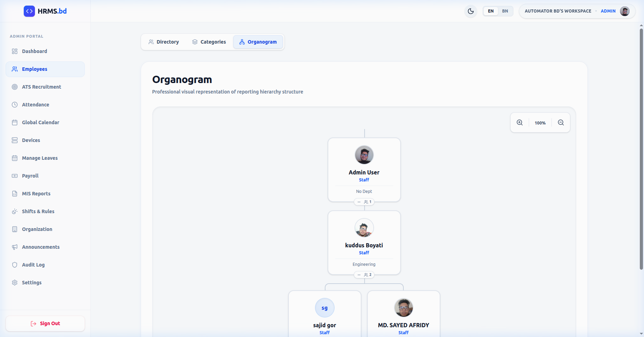Click the ADMIN role label
This screenshot has width=644, height=337.
[608, 11]
